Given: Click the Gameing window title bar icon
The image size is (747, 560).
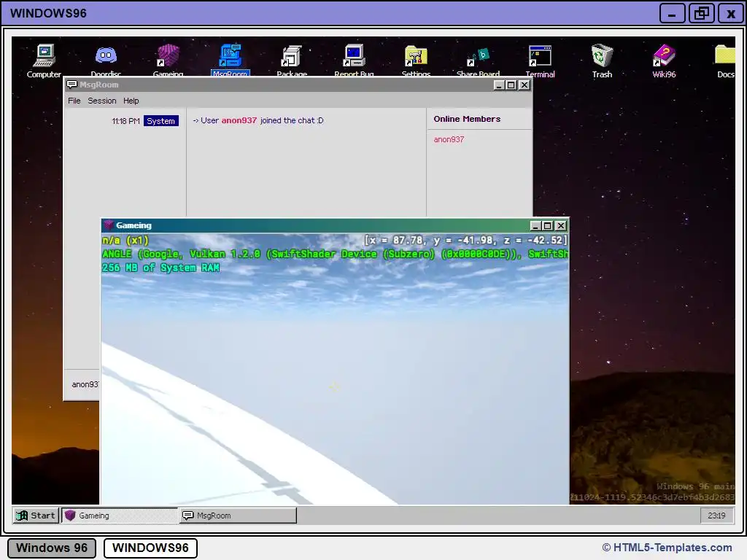Looking at the screenshot, I should 109,225.
